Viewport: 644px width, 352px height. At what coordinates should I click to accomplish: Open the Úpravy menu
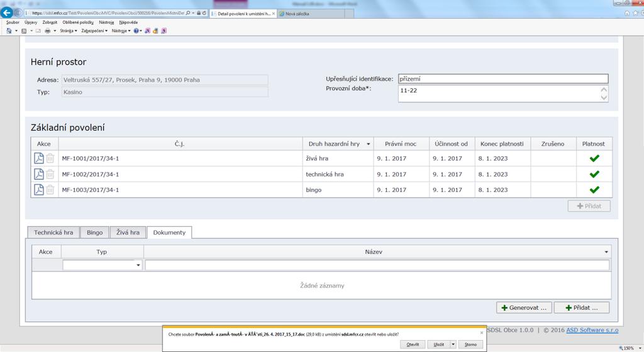click(31, 22)
